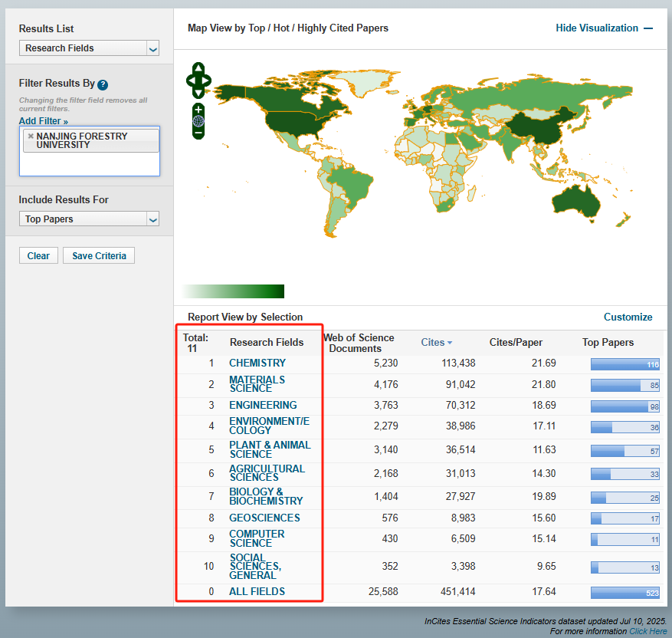Screen dimensions: 672x638
Task: Open the ENVIRONMENT/ECOLOGY research field
Action: [x=269, y=426]
